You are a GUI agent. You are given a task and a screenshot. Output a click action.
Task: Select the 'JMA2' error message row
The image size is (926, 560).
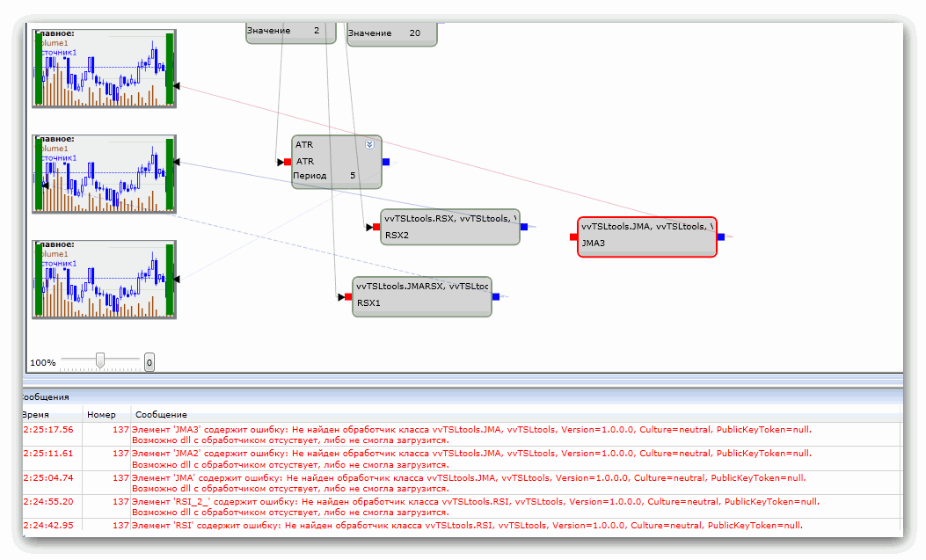(463, 459)
